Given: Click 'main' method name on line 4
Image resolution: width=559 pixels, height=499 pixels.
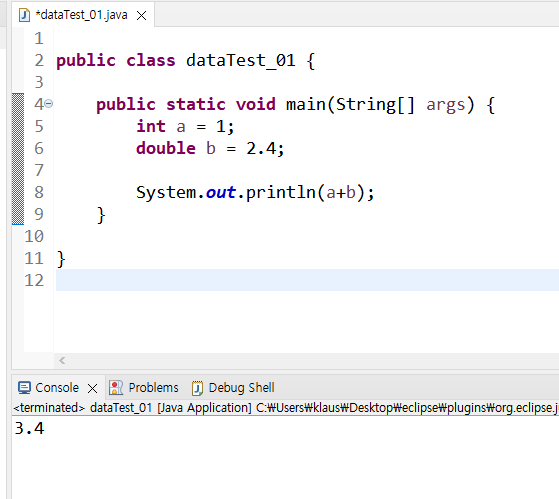Looking at the screenshot, I should (306, 104).
